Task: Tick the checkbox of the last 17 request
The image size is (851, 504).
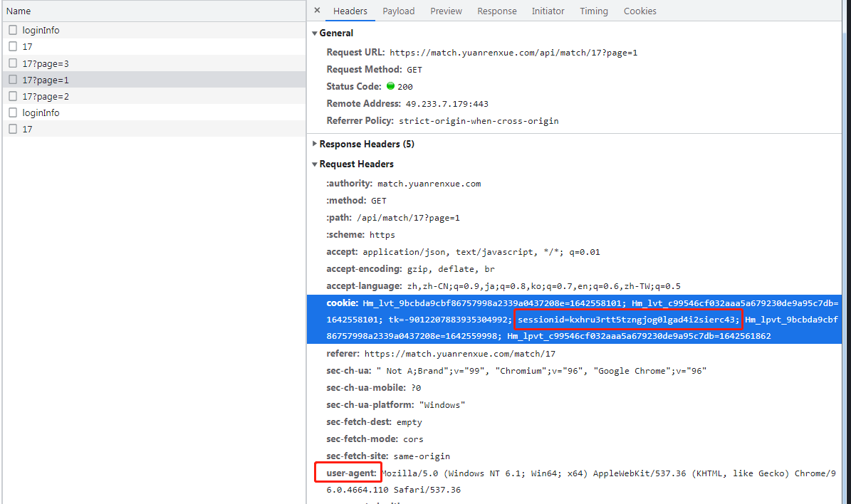Action: coord(13,129)
